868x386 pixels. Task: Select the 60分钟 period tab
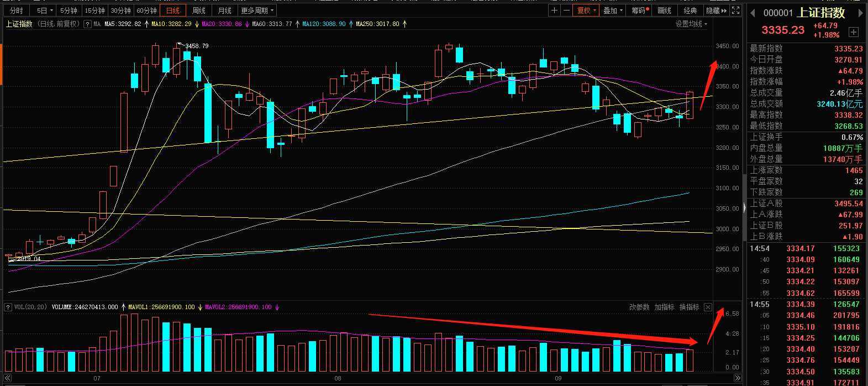(x=147, y=11)
